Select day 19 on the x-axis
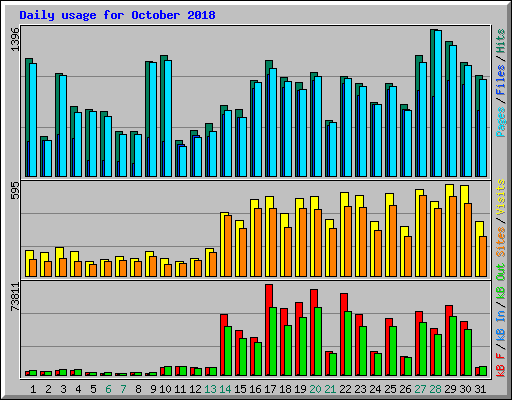This screenshot has height=400, width=512. 300,389
